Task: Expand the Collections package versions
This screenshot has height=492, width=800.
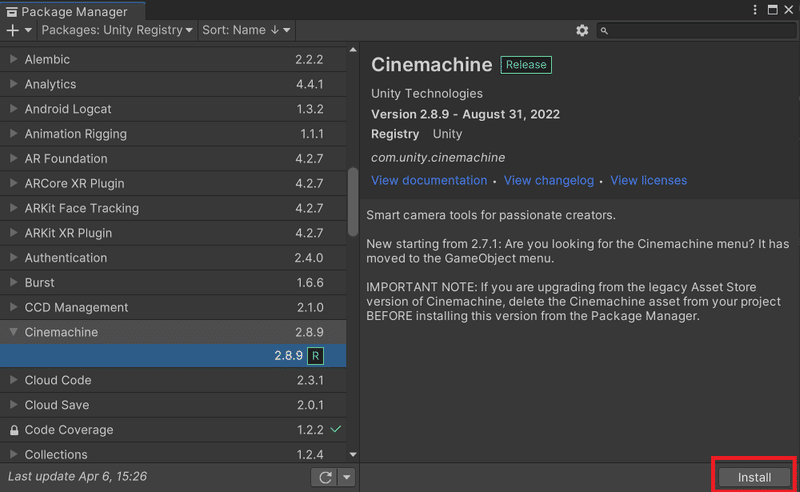Action: click(x=13, y=454)
